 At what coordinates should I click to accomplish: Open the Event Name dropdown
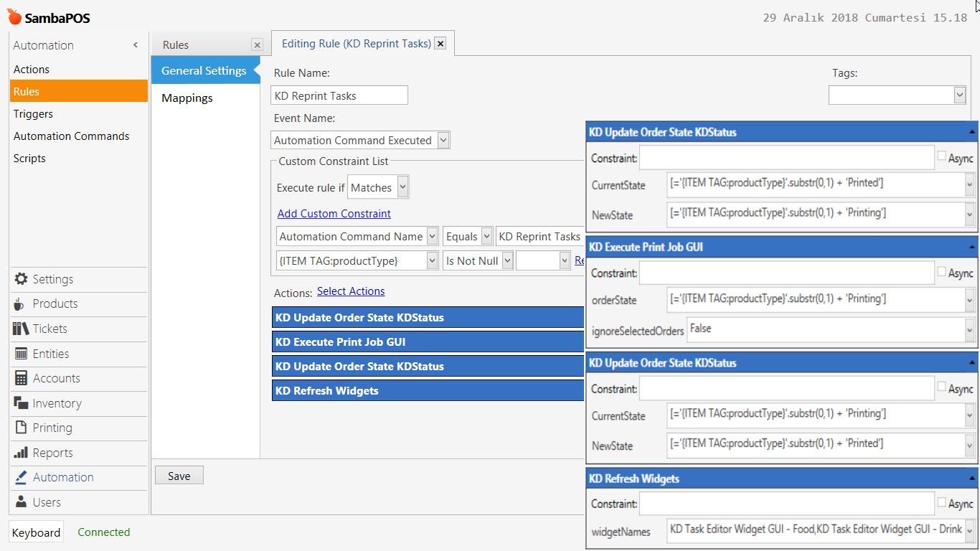pos(443,141)
